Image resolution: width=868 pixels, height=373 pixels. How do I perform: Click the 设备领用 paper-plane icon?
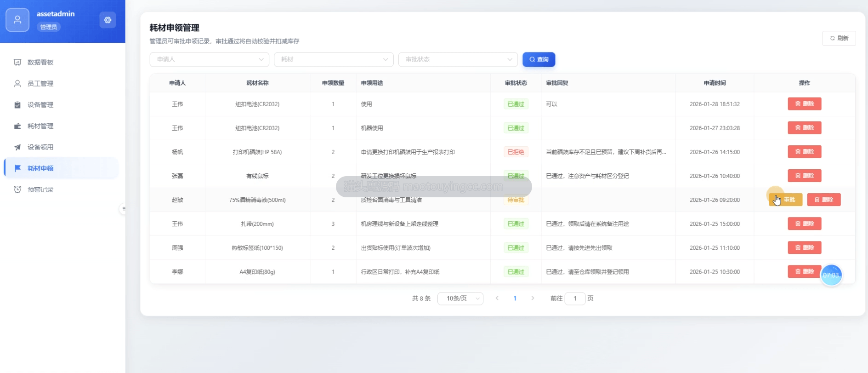click(17, 147)
